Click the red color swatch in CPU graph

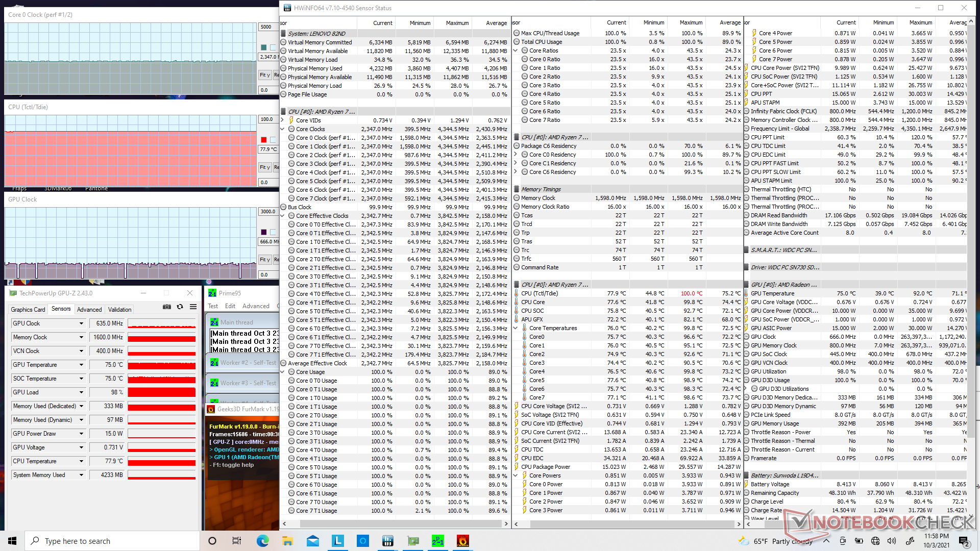(x=263, y=140)
